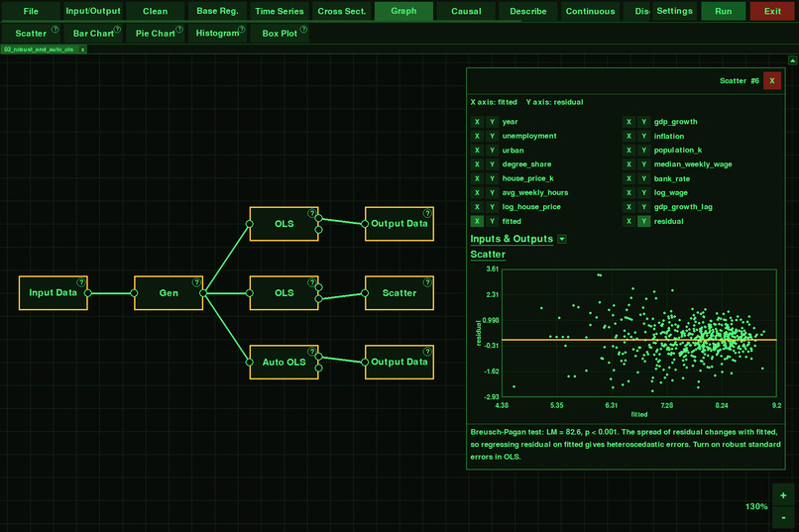
Task: Select the Graph tab
Action: [403, 11]
